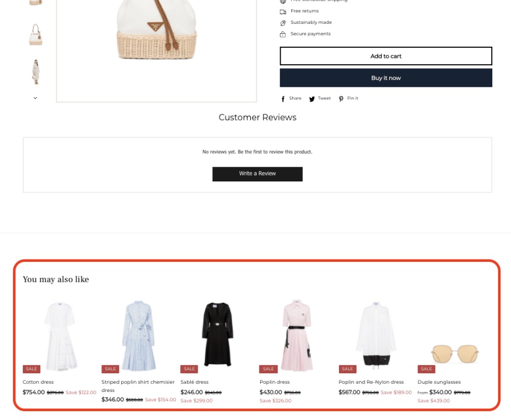
Task: Open the Write a Review form
Action: click(257, 174)
